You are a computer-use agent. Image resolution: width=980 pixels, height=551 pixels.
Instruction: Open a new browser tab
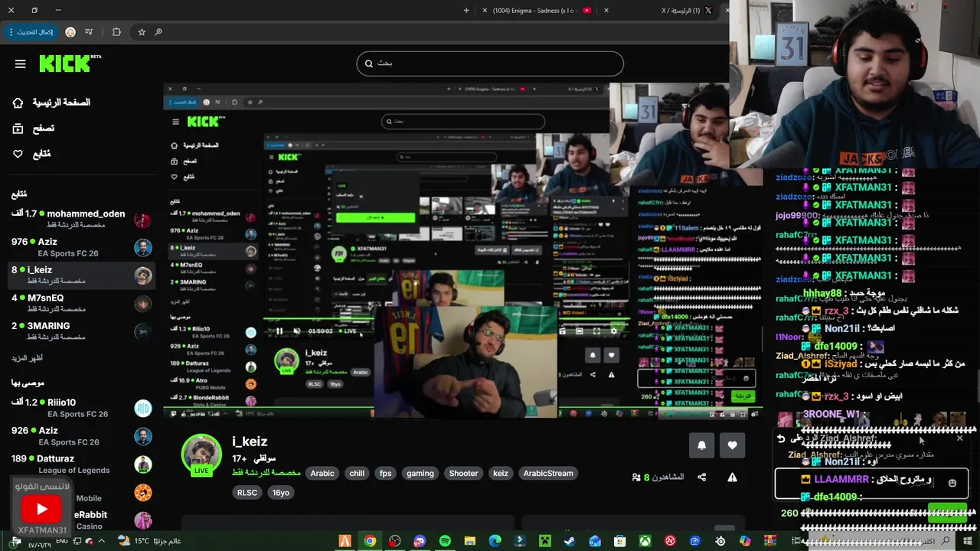click(466, 11)
